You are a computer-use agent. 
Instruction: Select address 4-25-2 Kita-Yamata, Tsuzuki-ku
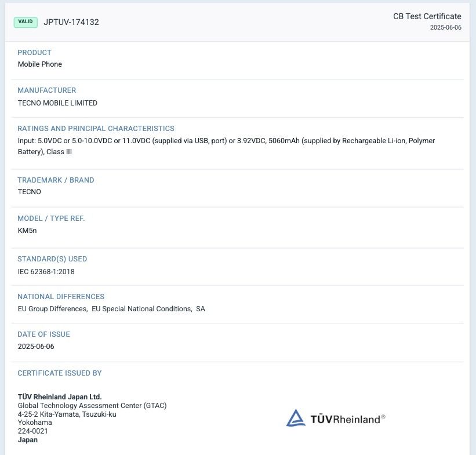67,414
